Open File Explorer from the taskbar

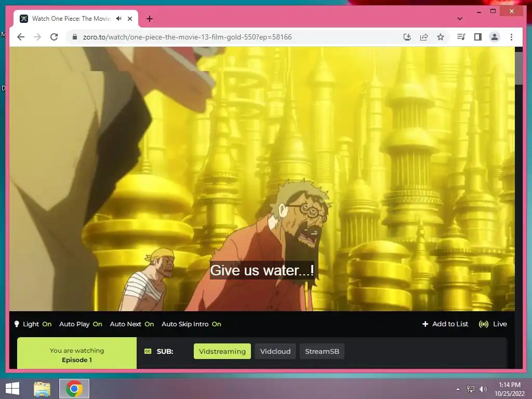[x=42, y=389]
